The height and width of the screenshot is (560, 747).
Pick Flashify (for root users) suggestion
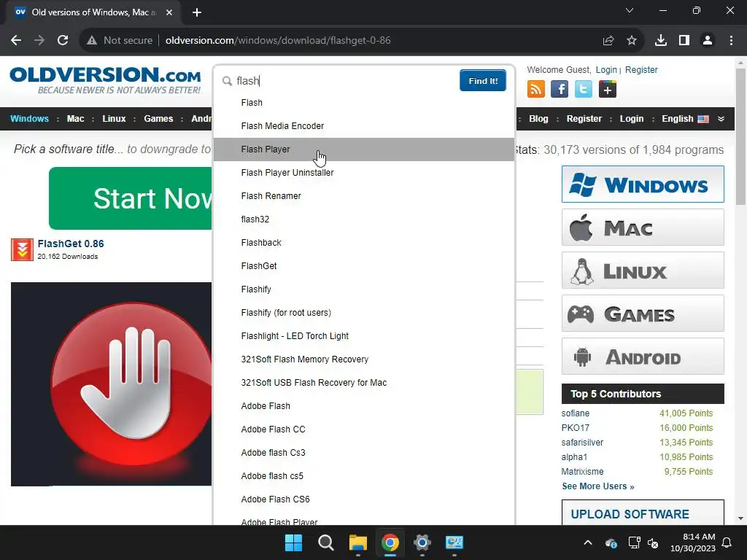364,313
